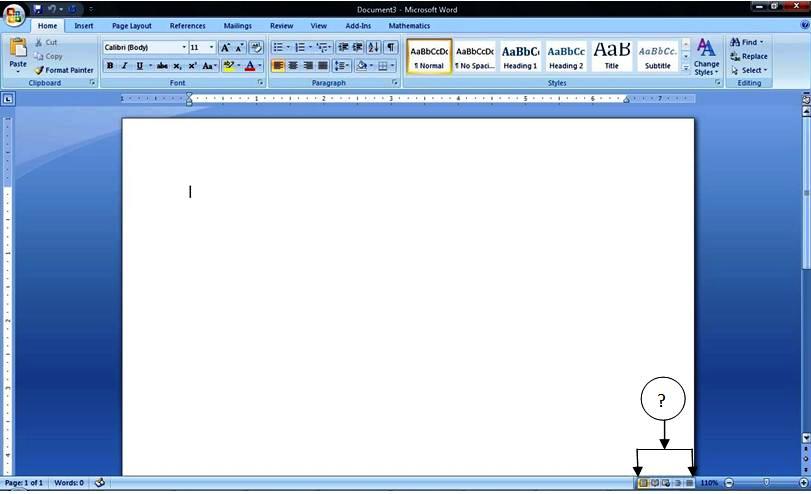Activate the Format Painter tool

64,70
